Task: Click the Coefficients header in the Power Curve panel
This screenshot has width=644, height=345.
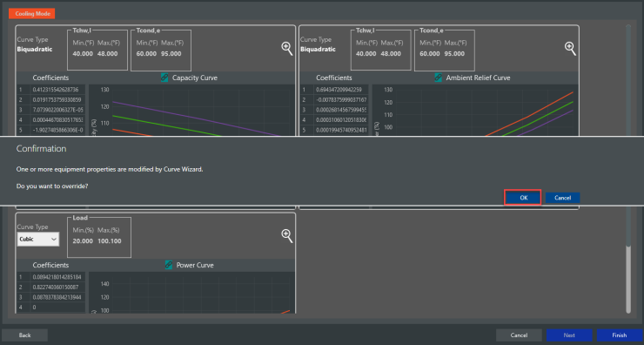Action: point(51,265)
